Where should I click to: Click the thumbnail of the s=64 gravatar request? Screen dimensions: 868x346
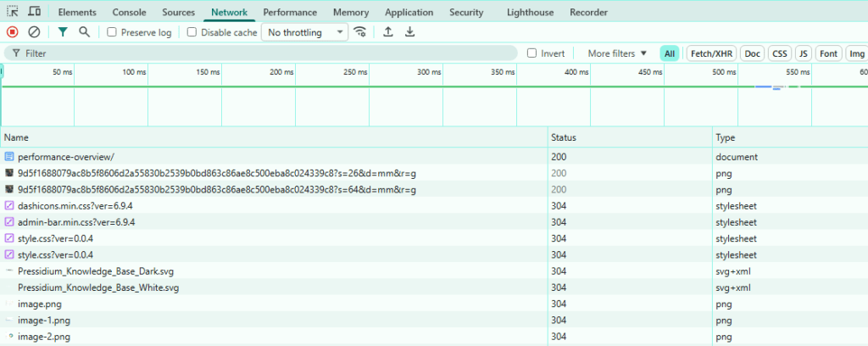[x=8, y=190]
